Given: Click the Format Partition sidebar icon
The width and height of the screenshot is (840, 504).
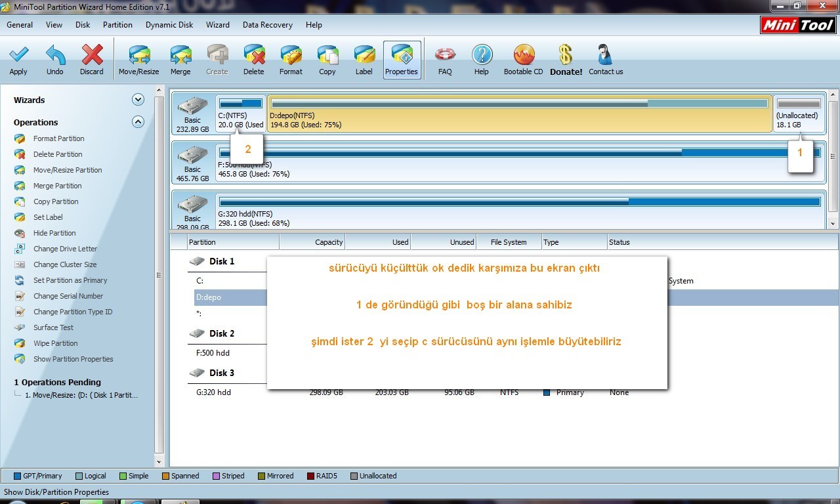Looking at the screenshot, I should tap(20, 138).
